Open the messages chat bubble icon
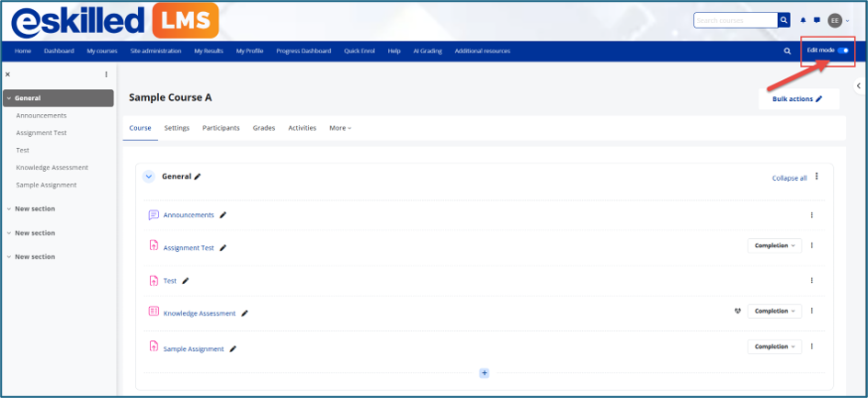 817,20
